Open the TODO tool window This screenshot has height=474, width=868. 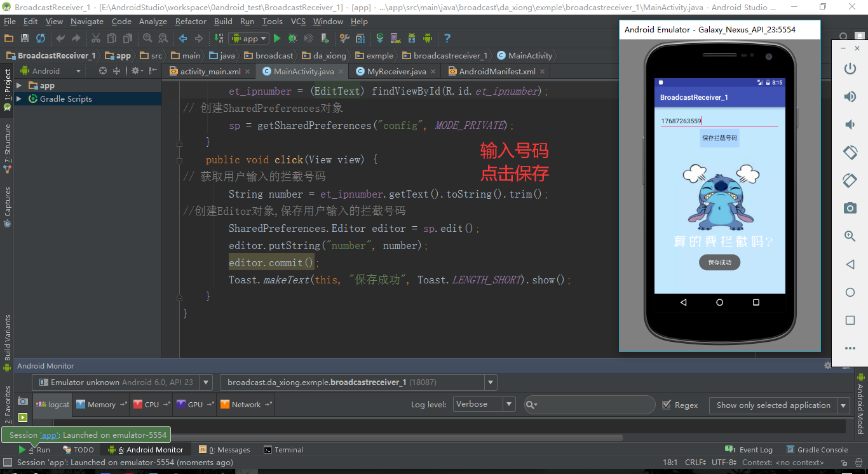click(78, 450)
